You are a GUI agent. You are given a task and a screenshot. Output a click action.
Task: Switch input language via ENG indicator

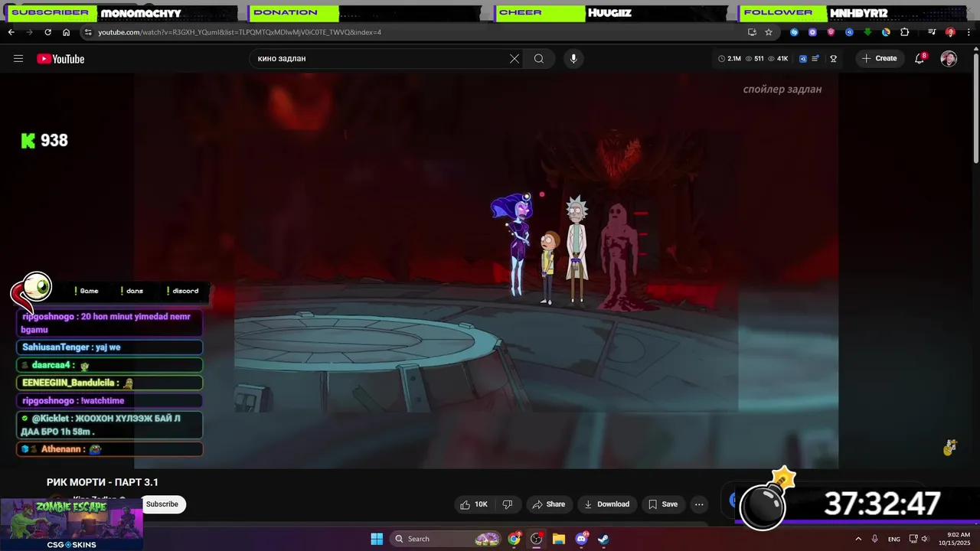[x=894, y=540]
